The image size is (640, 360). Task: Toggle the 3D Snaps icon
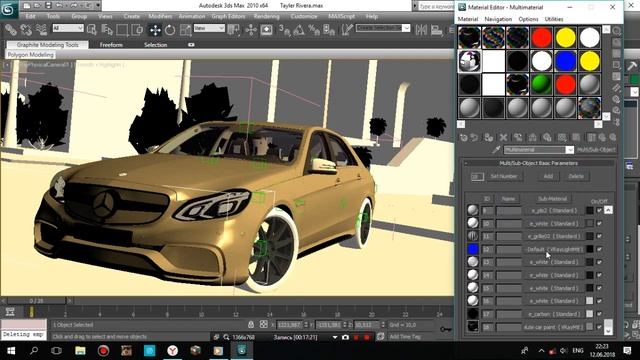284,30
